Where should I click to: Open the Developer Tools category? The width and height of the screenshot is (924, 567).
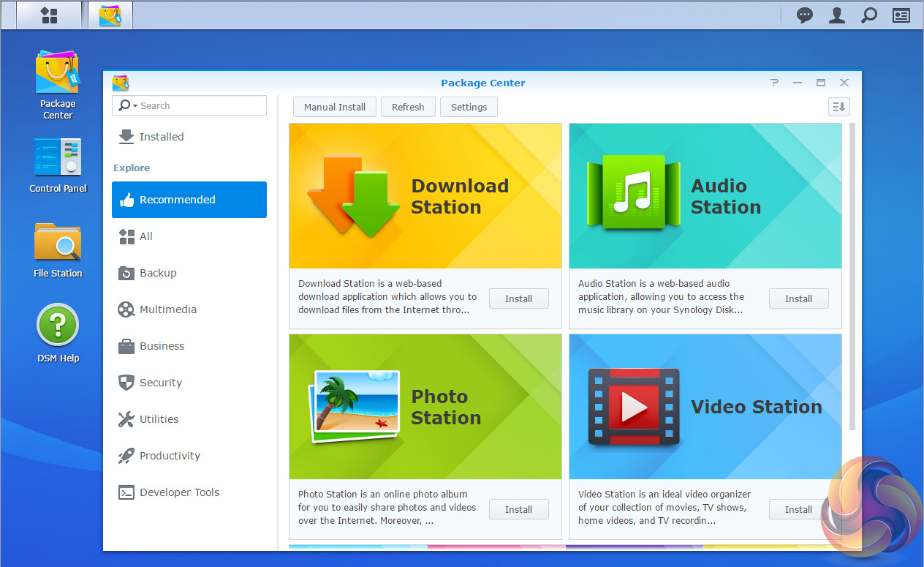point(179,492)
